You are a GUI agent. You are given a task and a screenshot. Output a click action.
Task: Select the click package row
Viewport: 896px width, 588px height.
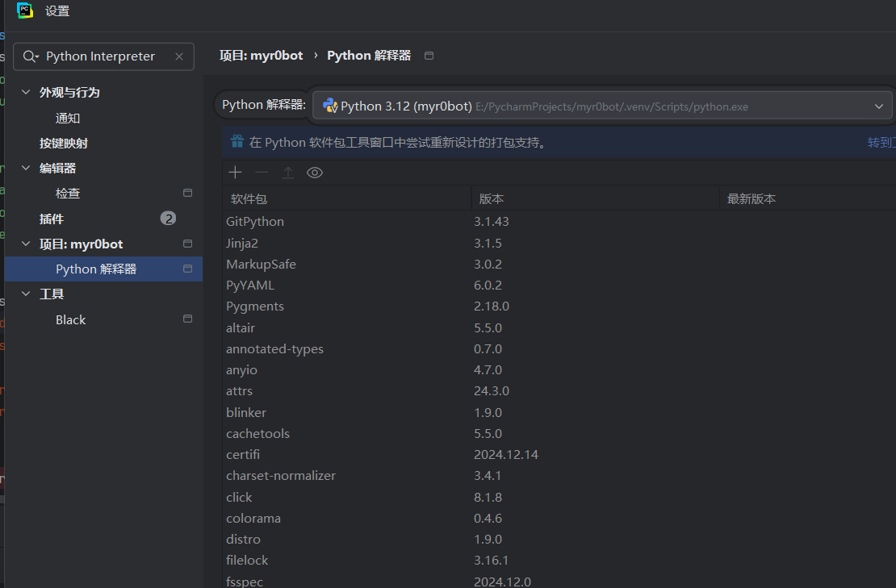tap(559, 497)
